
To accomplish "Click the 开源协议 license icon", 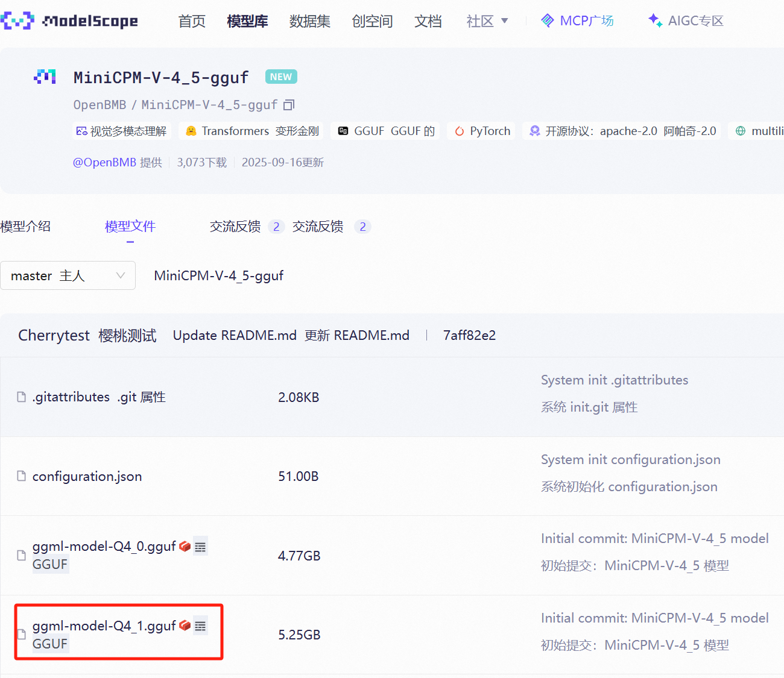I will pyautogui.click(x=534, y=131).
